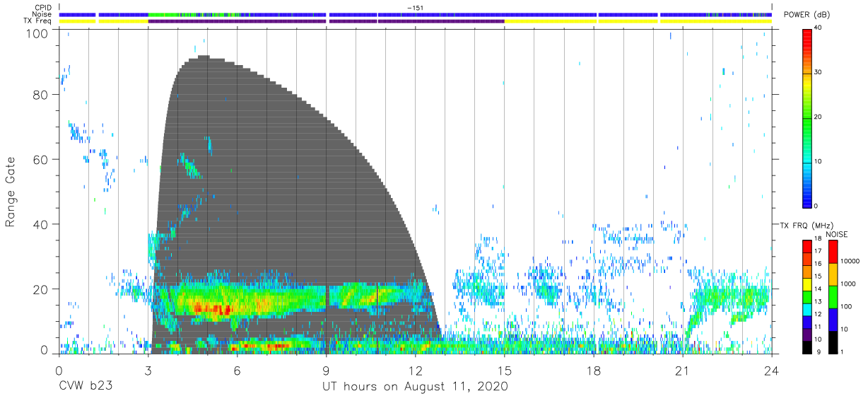Select the 'NOISE' legend title
The height and width of the screenshot is (401, 868).
pyautogui.click(x=836, y=234)
